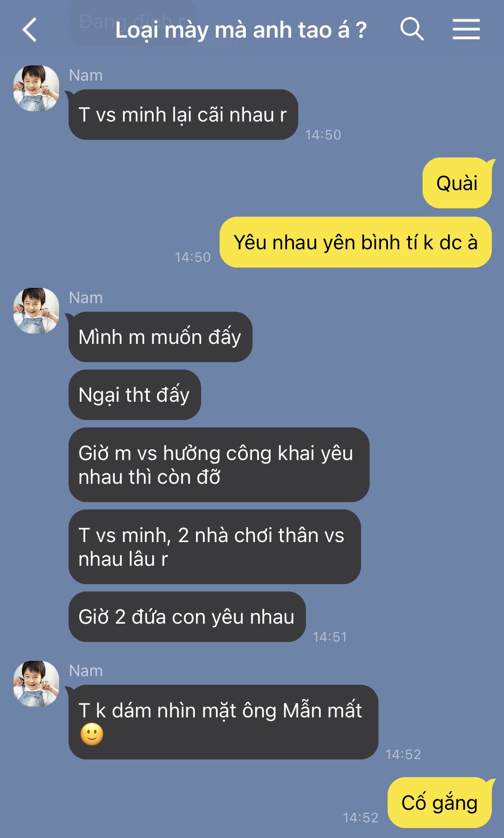The image size is (504, 838).
Task: Open the chat search magnifier icon
Action: tap(412, 29)
